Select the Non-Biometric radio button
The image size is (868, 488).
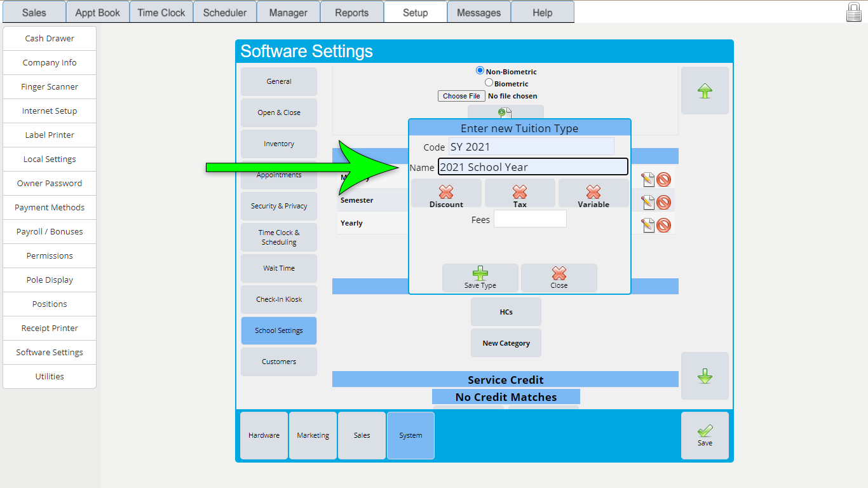[x=480, y=71]
